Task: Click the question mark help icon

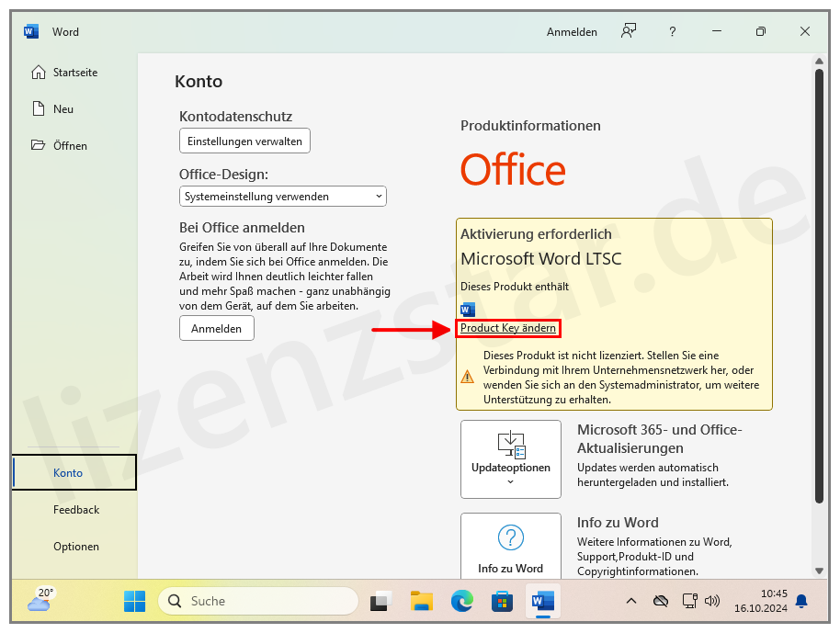Action: pyautogui.click(x=673, y=31)
